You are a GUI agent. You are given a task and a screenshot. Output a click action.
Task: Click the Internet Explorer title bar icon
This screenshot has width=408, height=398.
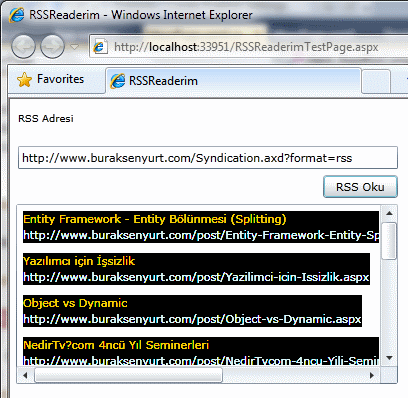click(17, 15)
